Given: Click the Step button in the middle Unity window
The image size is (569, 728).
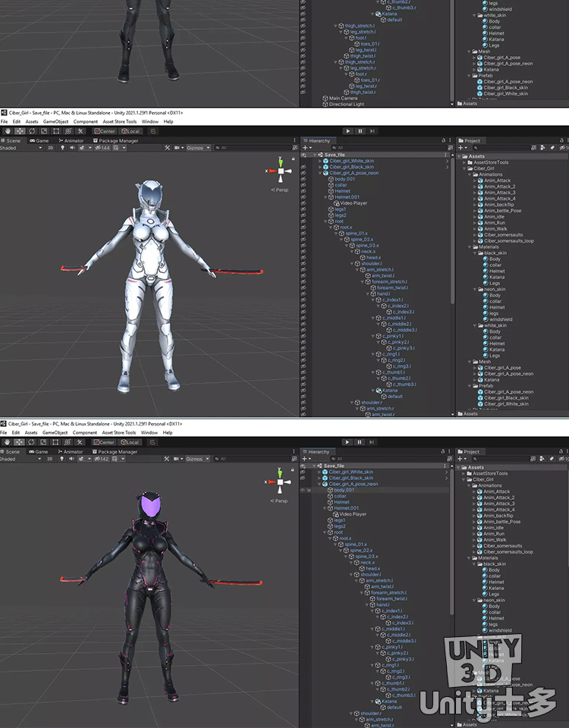Looking at the screenshot, I should tap(372, 131).
